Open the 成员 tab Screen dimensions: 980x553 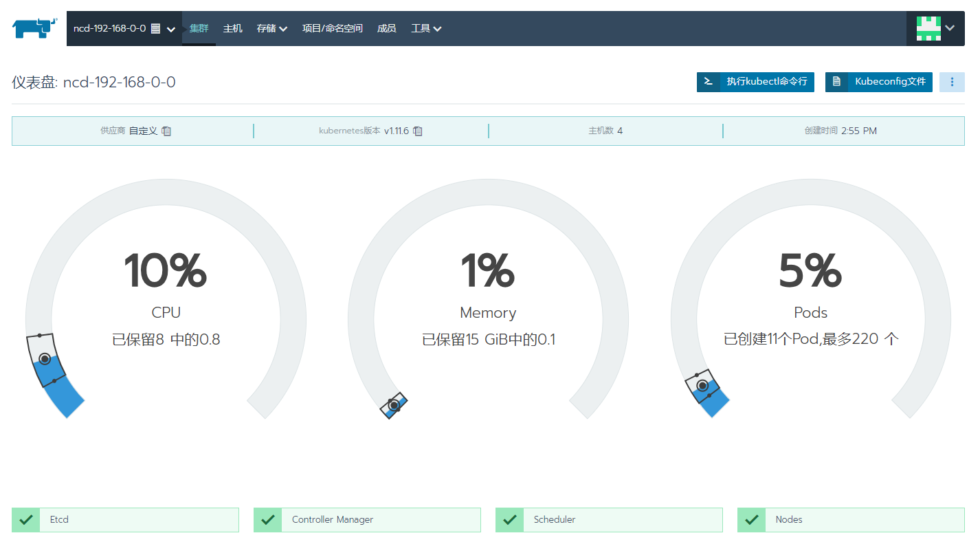(387, 28)
